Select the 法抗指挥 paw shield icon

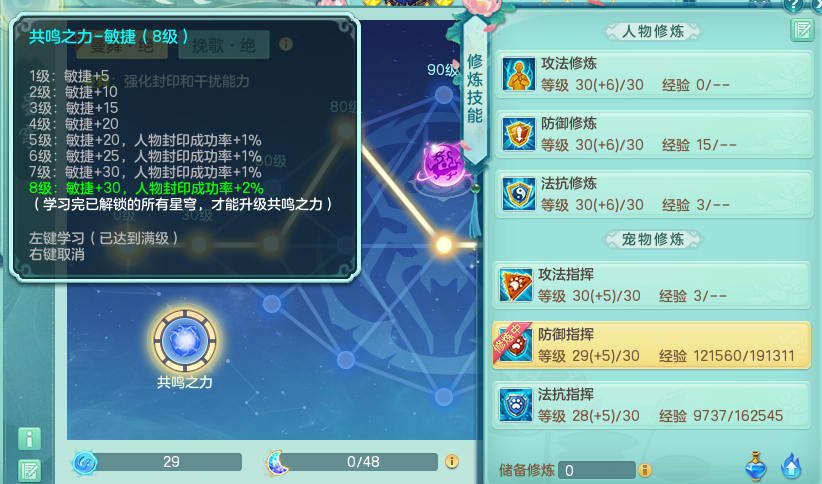[x=515, y=405]
